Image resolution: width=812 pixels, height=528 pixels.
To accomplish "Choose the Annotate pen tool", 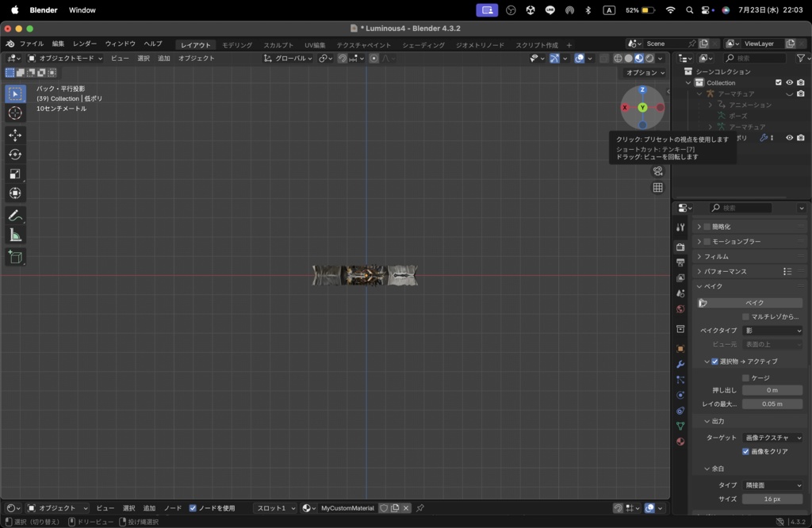I will 15,216.
